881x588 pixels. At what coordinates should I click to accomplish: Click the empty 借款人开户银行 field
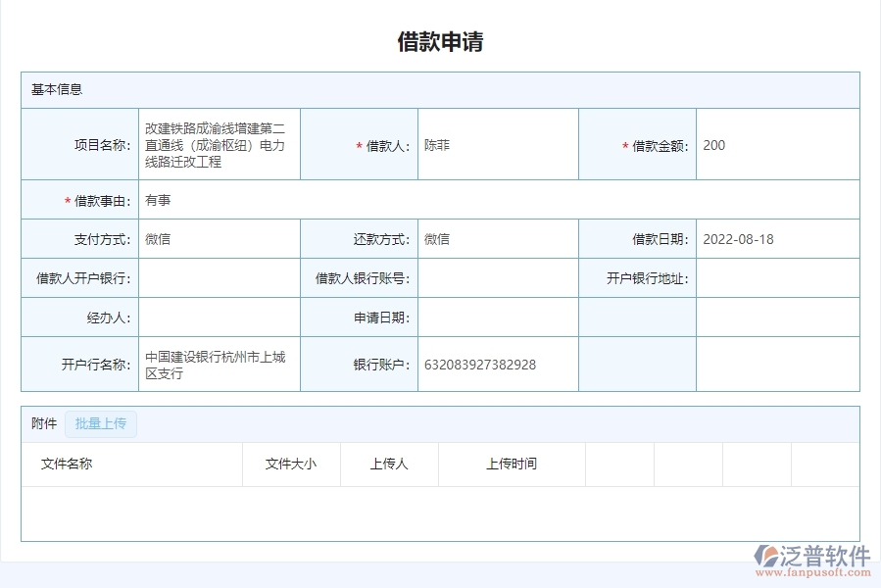(x=218, y=277)
